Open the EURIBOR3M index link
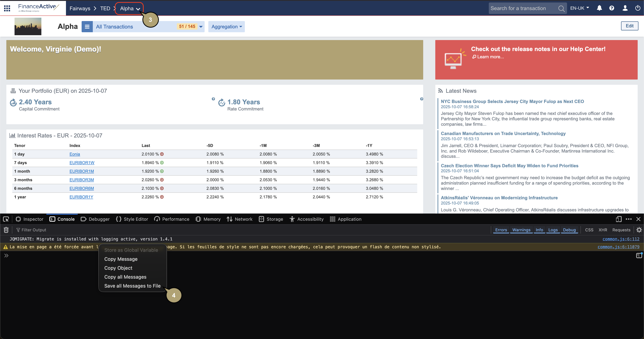 tap(81, 180)
